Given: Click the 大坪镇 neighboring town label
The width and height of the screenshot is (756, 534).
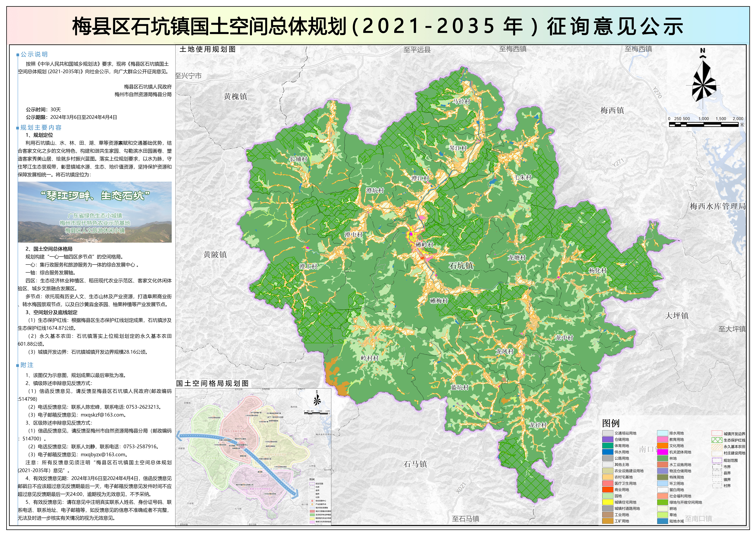Looking at the screenshot, I should pos(677,316).
